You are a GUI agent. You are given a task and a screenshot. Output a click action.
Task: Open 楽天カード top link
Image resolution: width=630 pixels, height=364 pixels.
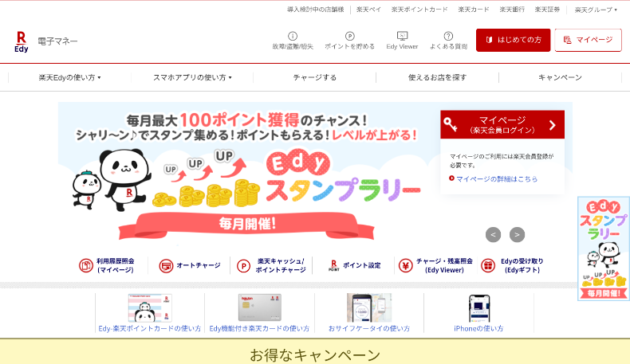(474, 10)
